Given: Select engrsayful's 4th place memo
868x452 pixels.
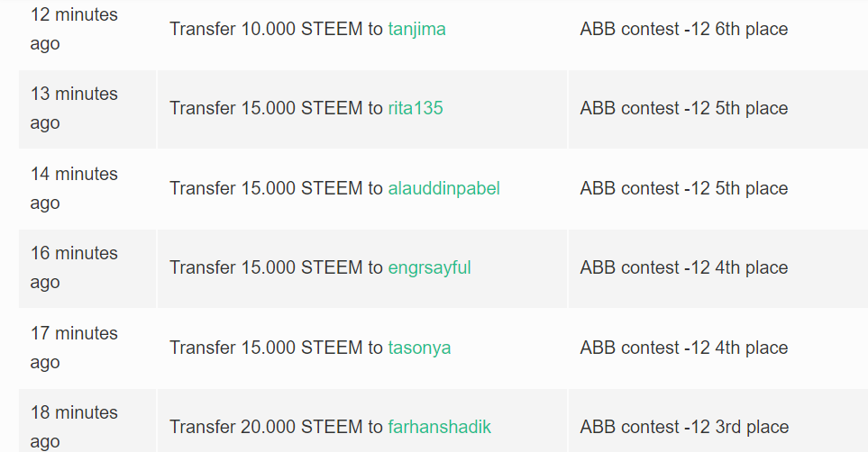Looking at the screenshot, I should tap(684, 267).
